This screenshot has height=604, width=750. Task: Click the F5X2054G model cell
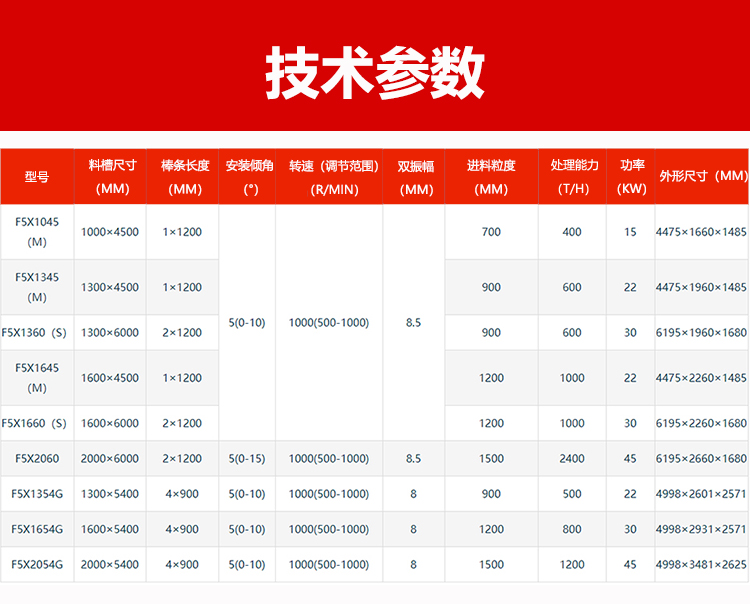click(37, 565)
